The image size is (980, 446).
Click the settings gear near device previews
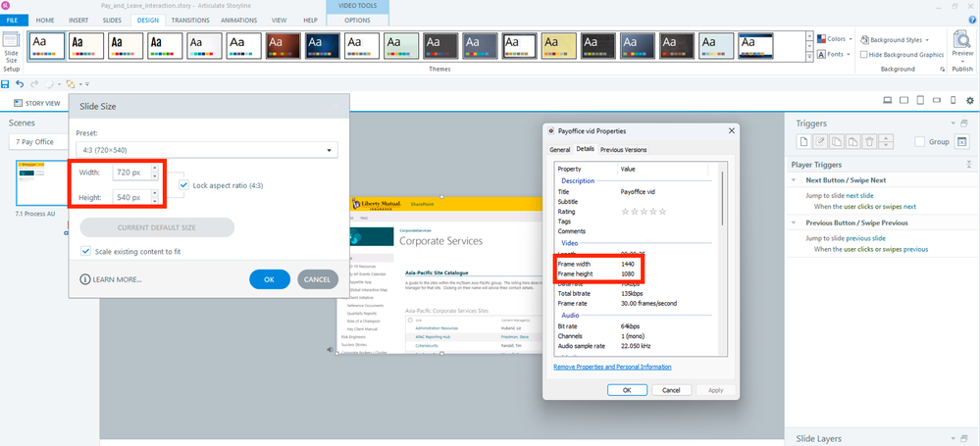click(x=970, y=101)
